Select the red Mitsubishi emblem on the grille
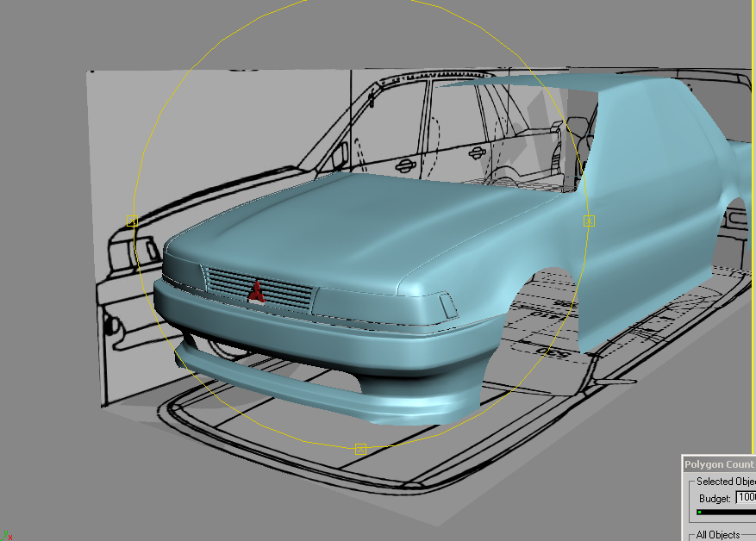This screenshot has width=756, height=541. tap(256, 292)
